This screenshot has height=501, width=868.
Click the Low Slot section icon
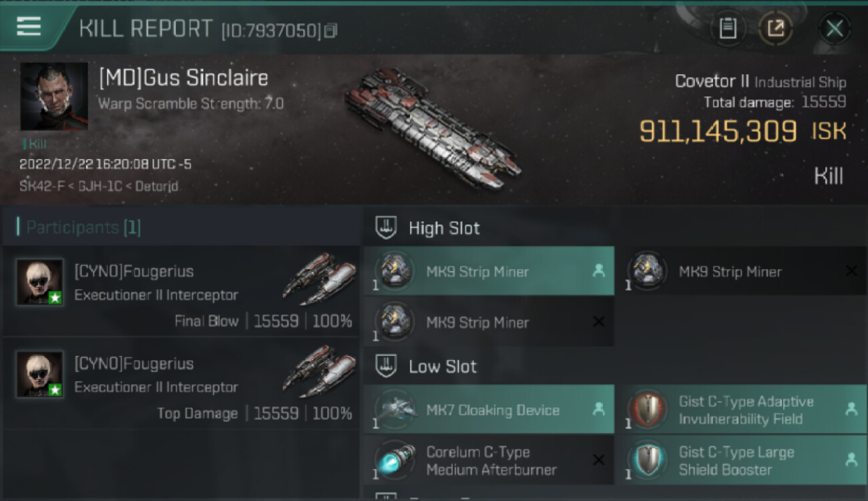[x=385, y=366]
